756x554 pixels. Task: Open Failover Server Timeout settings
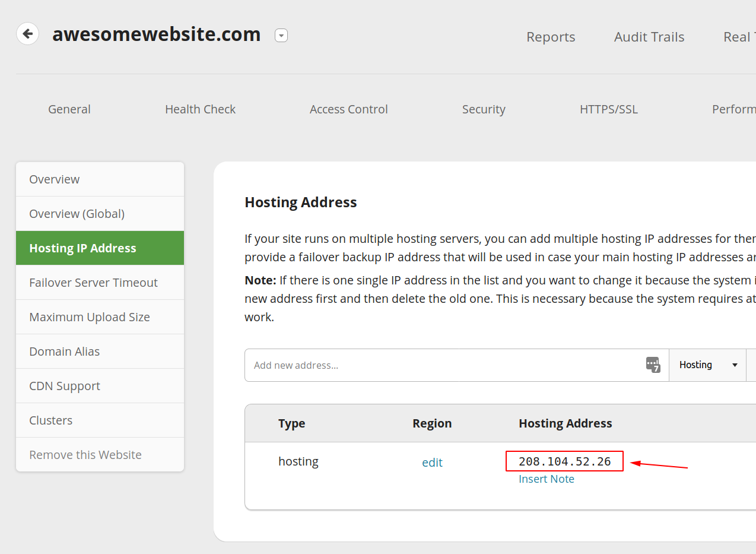click(93, 283)
